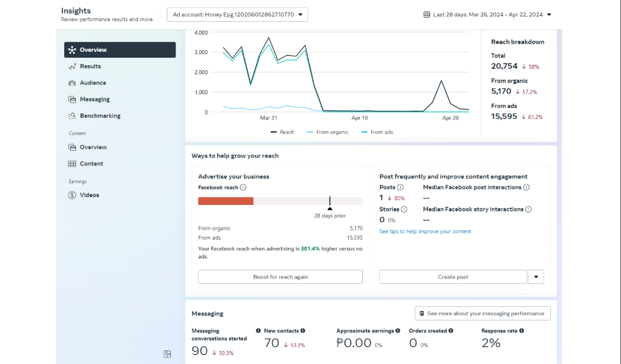
Task: Click the info icon next to Posts
Action: [x=401, y=187]
